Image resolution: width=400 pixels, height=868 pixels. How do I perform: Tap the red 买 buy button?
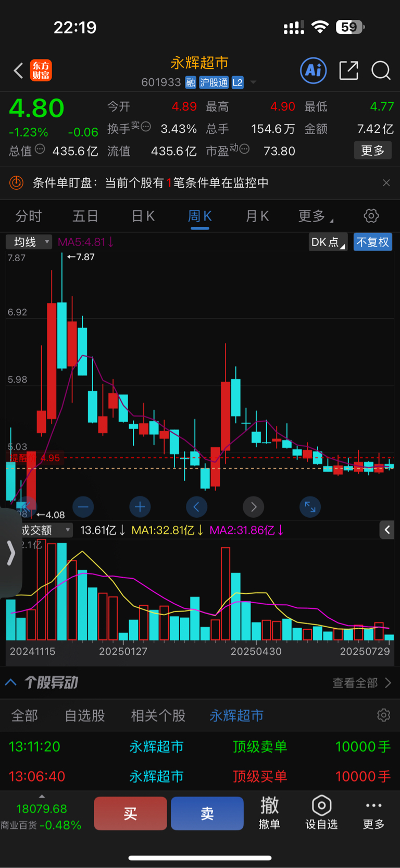130,813
